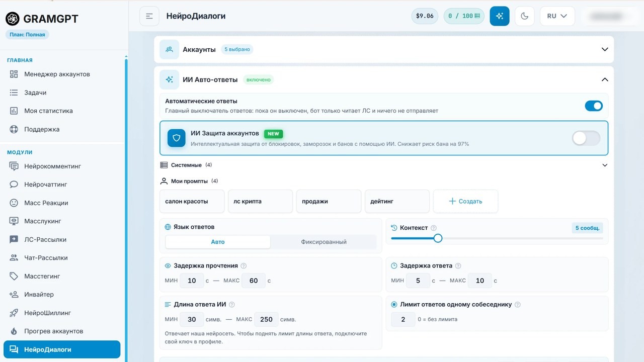Open the RU language dropdown

557,16
